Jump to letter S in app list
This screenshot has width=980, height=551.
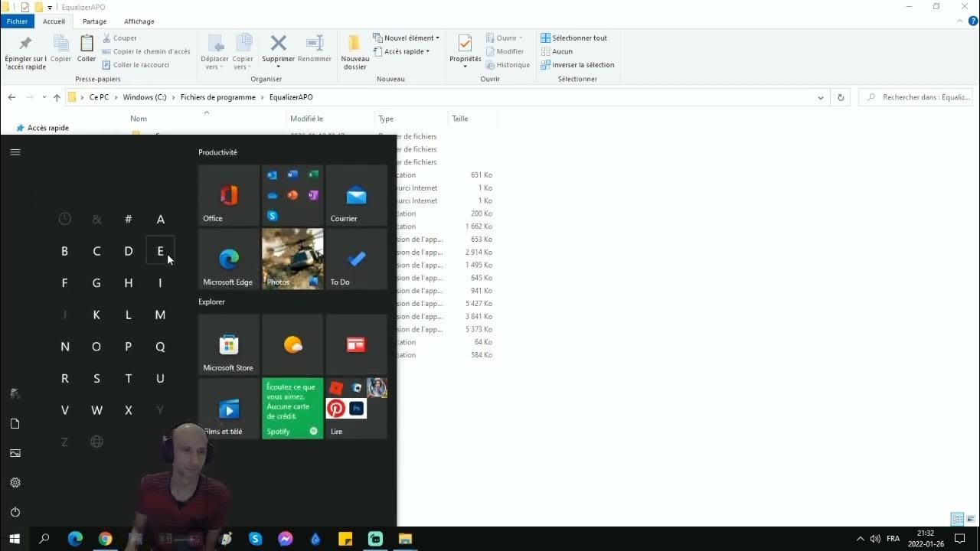pos(96,378)
